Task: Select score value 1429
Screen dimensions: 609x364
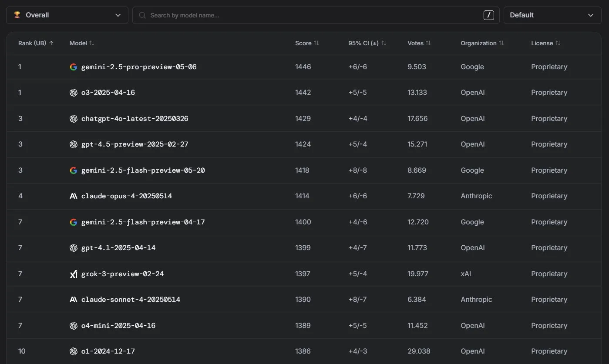Action: (x=303, y=119)
